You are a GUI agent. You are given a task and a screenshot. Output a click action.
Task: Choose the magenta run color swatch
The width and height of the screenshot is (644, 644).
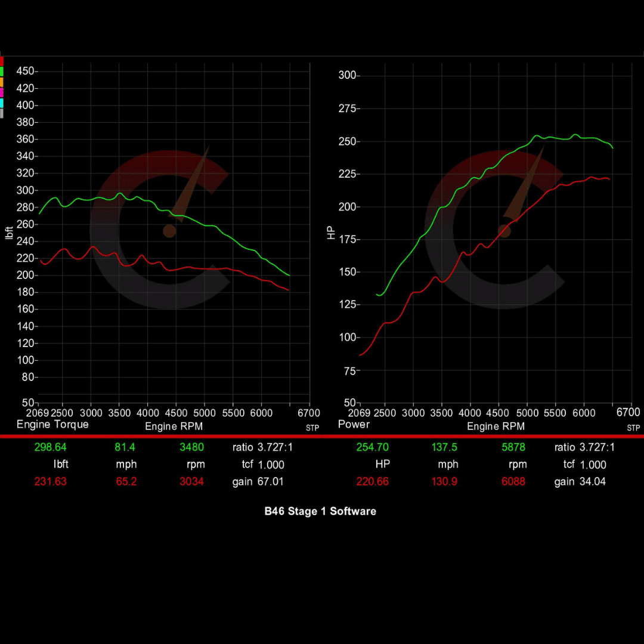[2, 92]
